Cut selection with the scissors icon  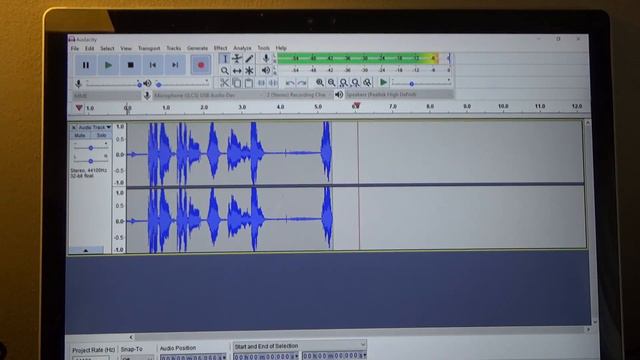[x=224, y=83]
